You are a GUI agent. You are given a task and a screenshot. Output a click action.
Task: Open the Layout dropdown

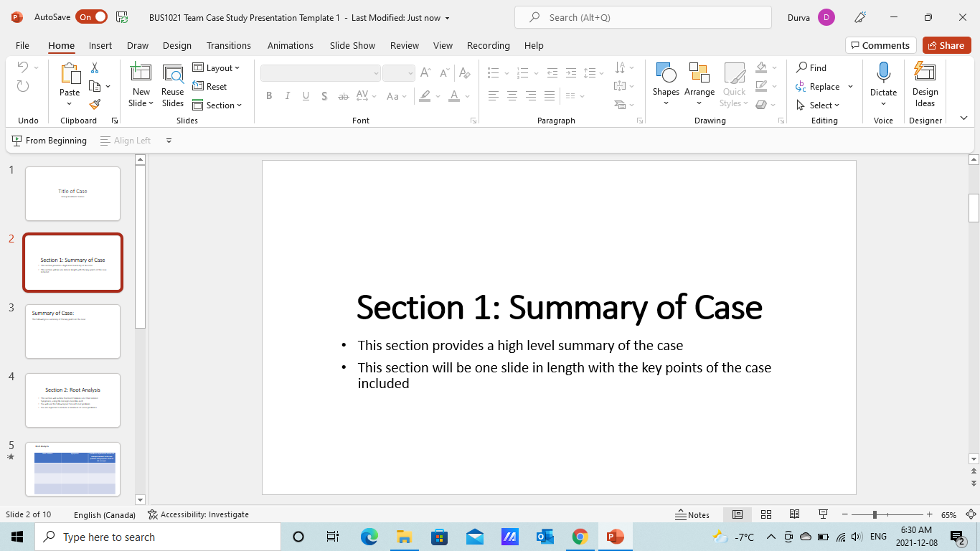click(x=216, y=67)
